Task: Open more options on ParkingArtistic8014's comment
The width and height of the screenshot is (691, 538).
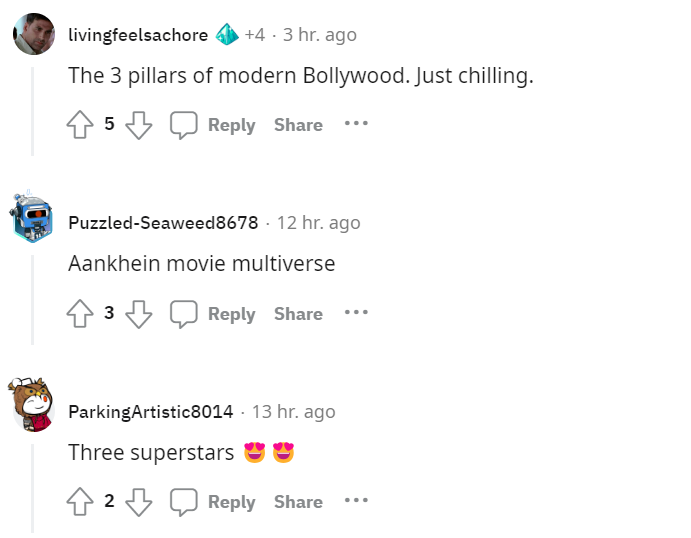Action: click(x=356, y=500)
